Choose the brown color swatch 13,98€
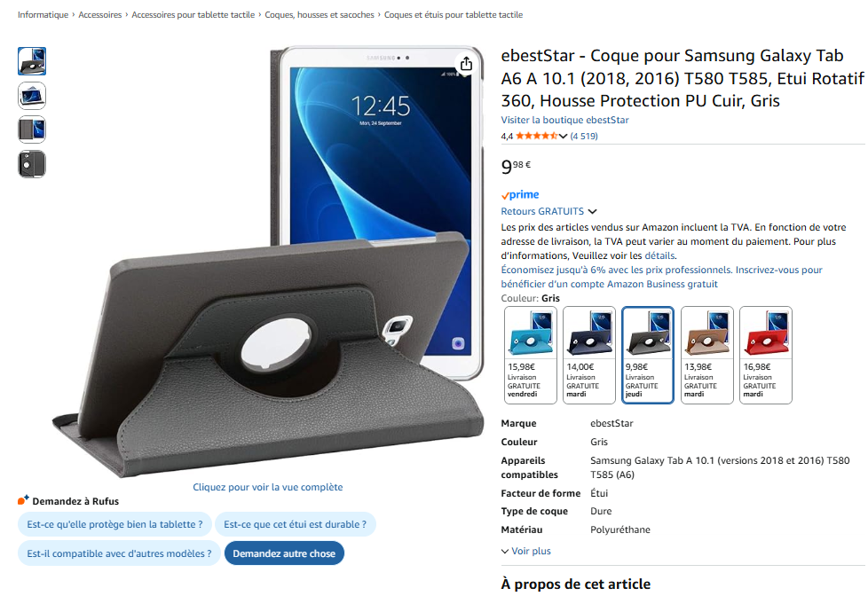868x596 pixels. click(706, 355)
